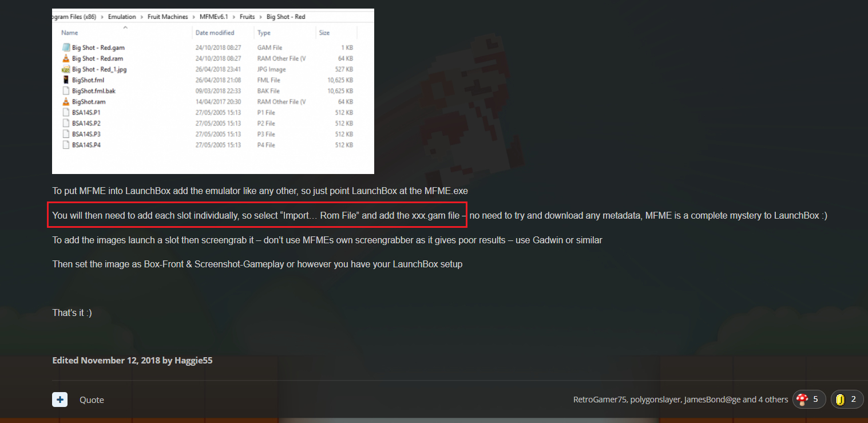Click the Date modified column header
The width and height of the screenshot is (868, 423).
(215, 33)
